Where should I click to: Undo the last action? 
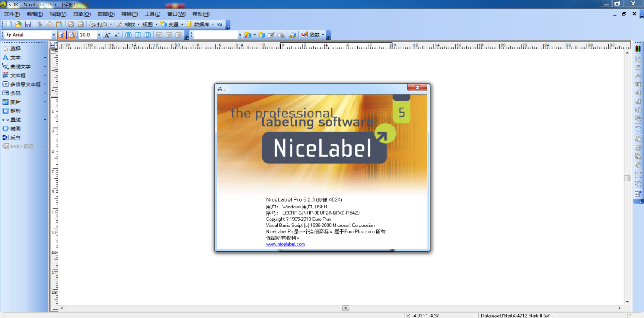click(x=71, y=24)
